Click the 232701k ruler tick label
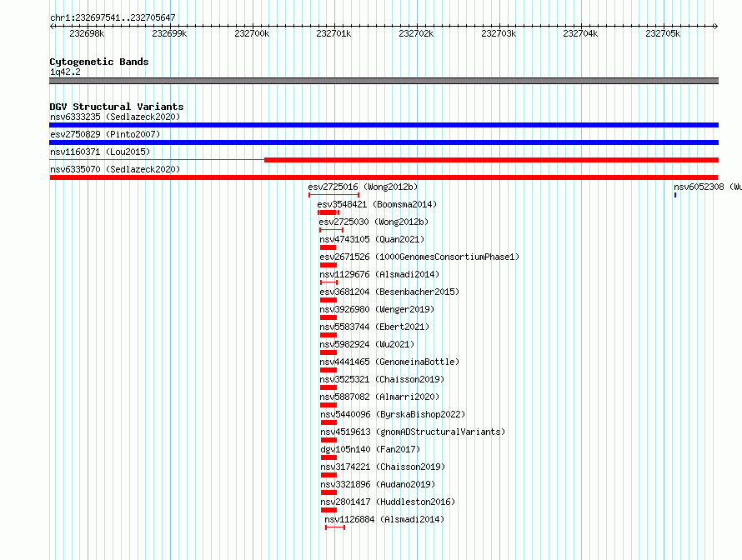This screenshot has width=742, height=560. tap(333, 33)
